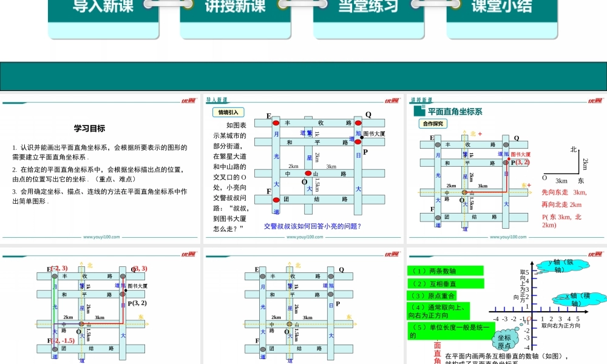Go to the 课堂小结 tab
The height and width of the screenshot is (364, 607).
(x=501, y=7)
